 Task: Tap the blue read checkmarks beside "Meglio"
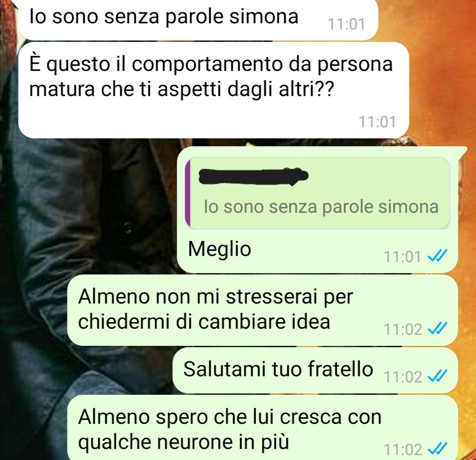[x=438, y=256]
